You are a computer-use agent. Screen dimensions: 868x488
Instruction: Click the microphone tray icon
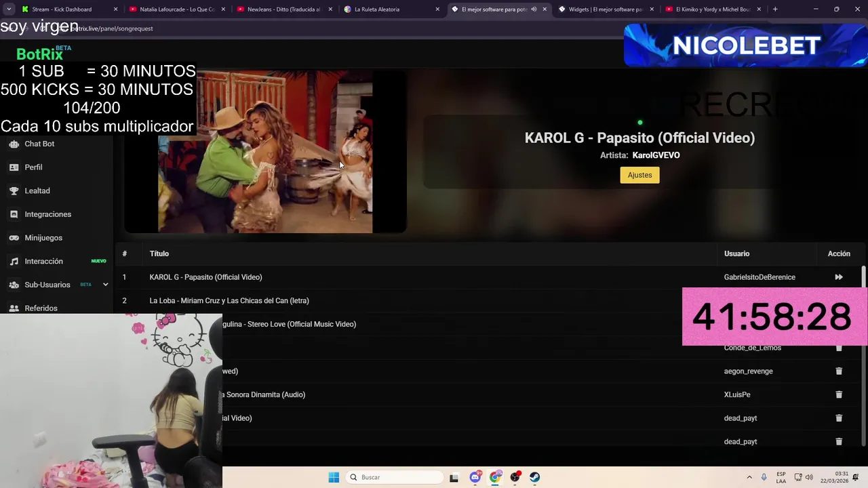point(764,477)
